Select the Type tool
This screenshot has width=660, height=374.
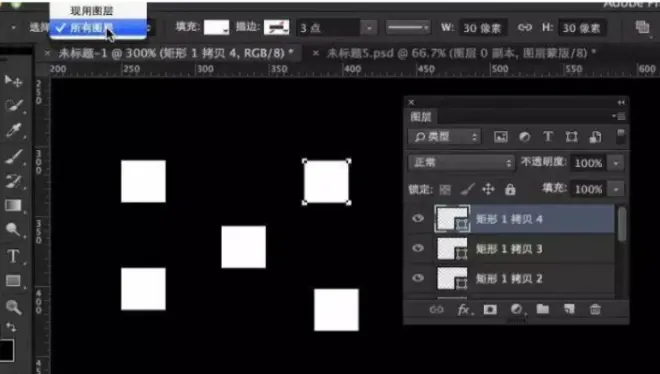click(13, 256)
